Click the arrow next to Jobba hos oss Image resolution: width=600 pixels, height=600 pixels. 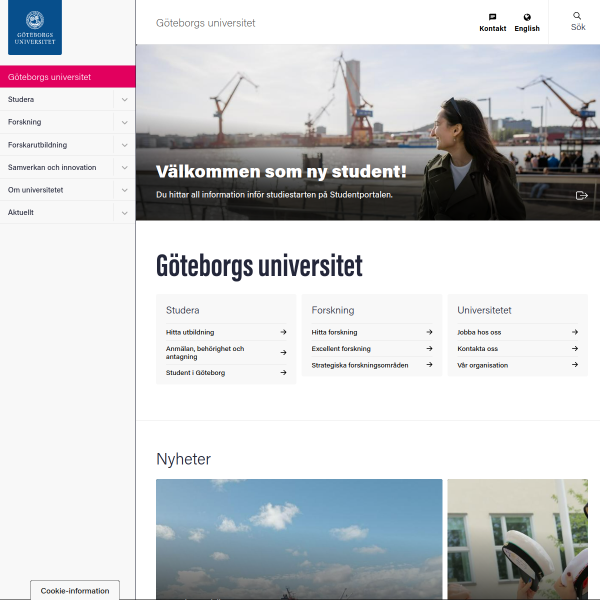click(575, 332)
